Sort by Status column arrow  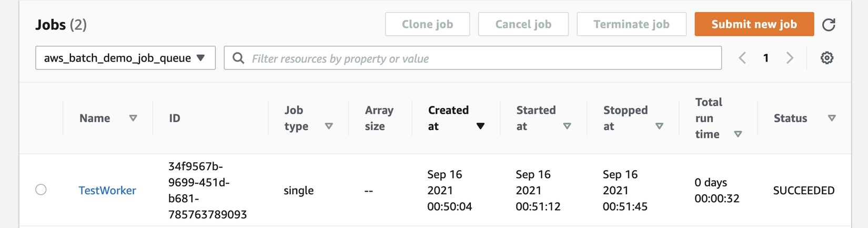(x=832, y=118)
